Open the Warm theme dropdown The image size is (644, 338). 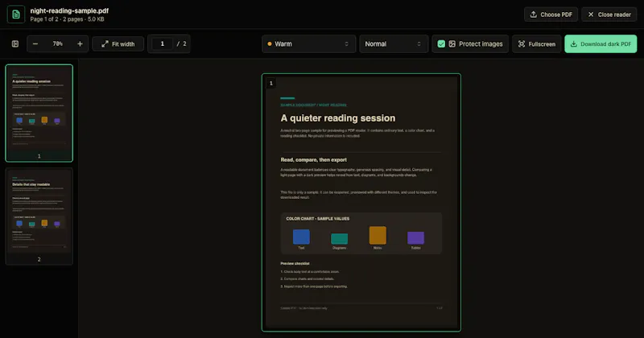point(308,44)
